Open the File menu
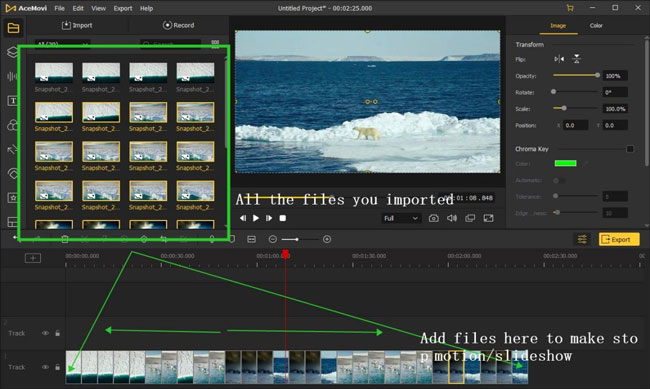Screen dimensions: 650x389 click(x=59, y=8)
